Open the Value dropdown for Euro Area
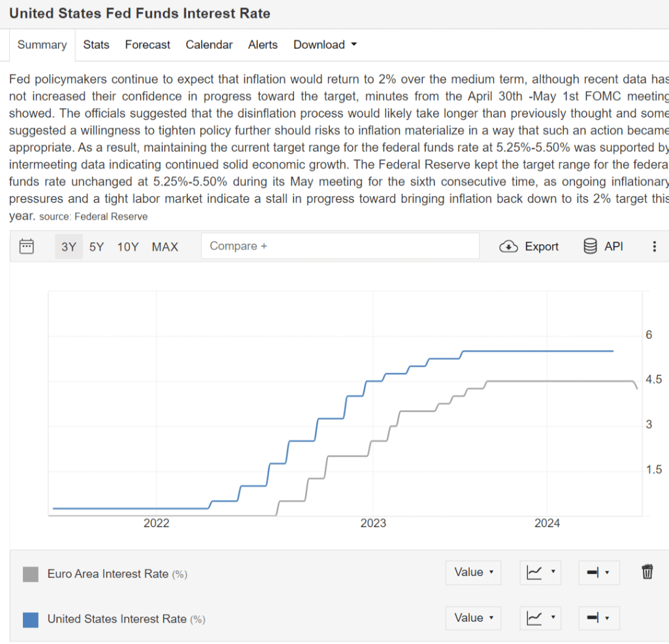669x644 pixels. coord(473,572)
